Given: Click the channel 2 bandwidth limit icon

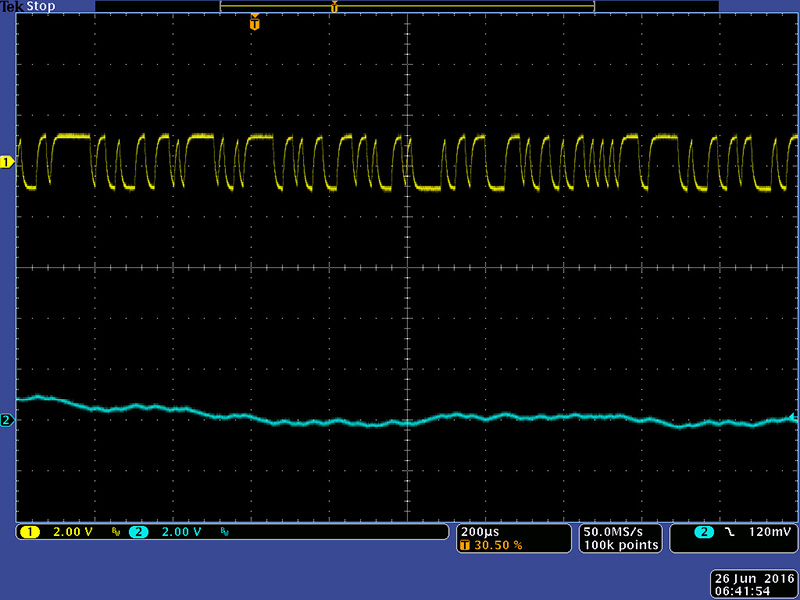Looking at the screenshot, I should (225, 533).
